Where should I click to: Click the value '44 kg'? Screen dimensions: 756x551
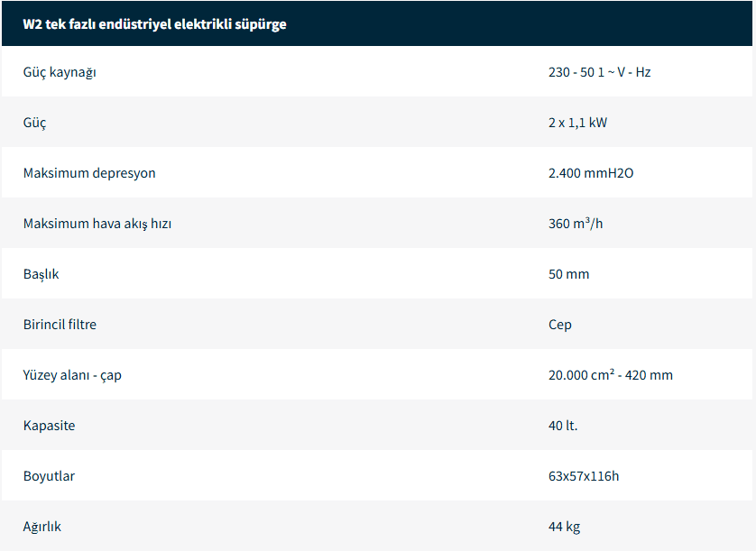(564, 527)
